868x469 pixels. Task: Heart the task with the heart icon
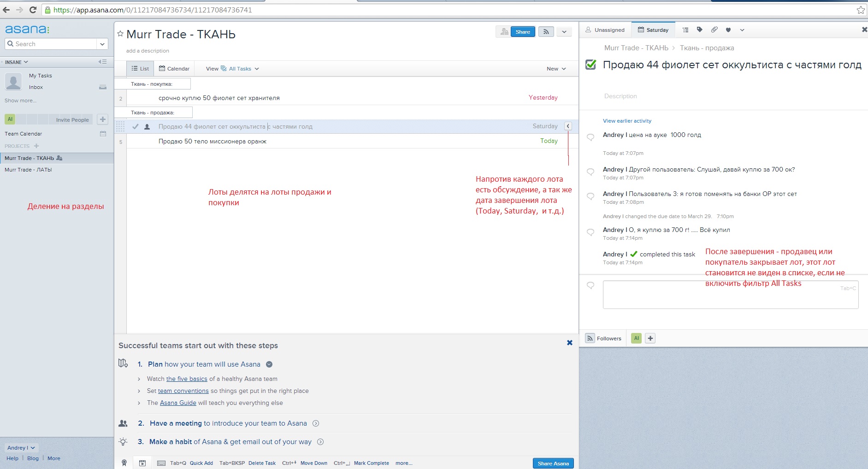coord(728,30)
